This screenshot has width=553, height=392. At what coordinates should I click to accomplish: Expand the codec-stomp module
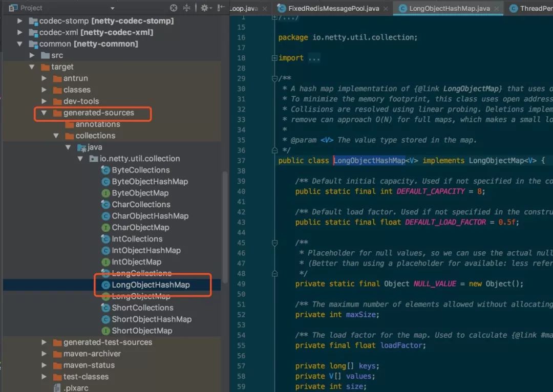20,21
